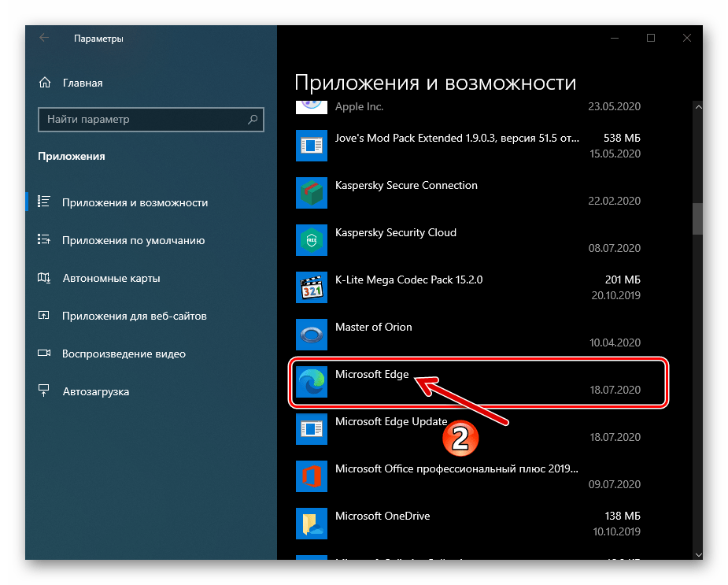This screenshot has width=728, height=585.
Task: Click the Приложения sidebar category header
Action: [72, 156]
